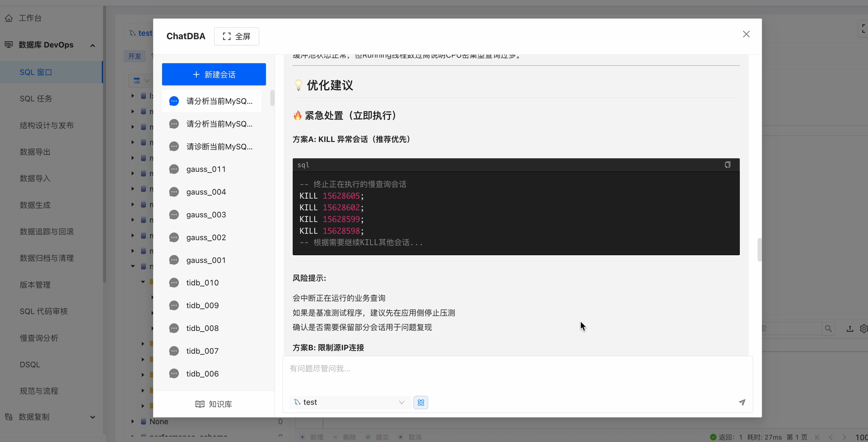
Task: Open the tidb_010 conversation
Action: 211,283
